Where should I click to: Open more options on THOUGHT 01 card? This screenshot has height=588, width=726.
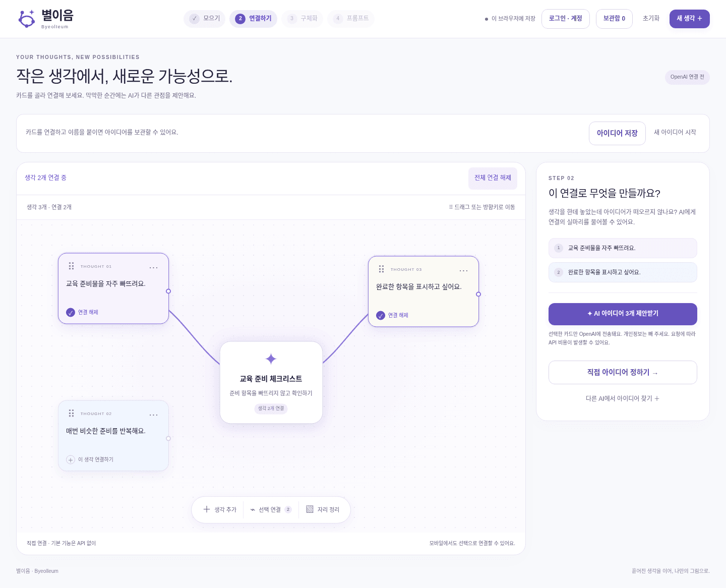pos(154,267)
